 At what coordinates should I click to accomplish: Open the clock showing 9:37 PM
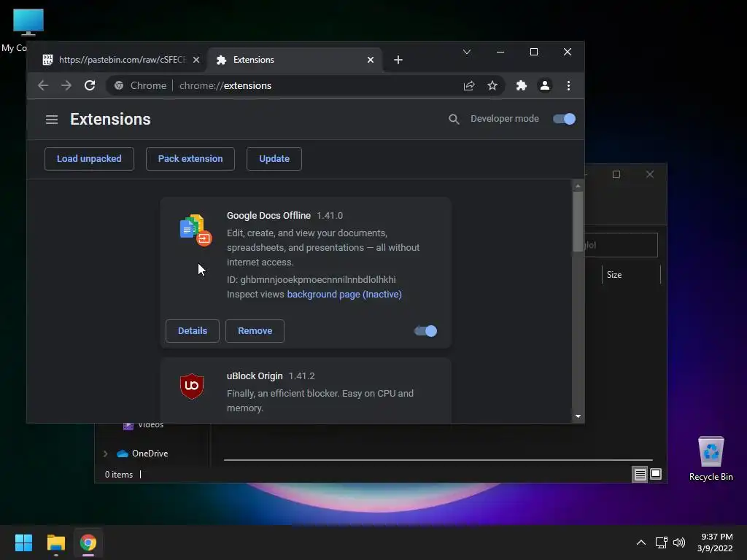point(715,542)
